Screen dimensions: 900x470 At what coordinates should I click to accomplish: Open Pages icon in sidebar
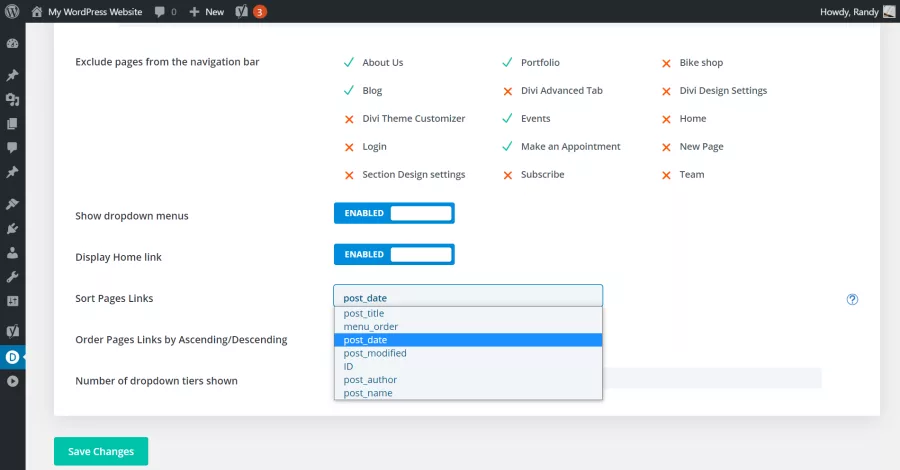point(12,123)
